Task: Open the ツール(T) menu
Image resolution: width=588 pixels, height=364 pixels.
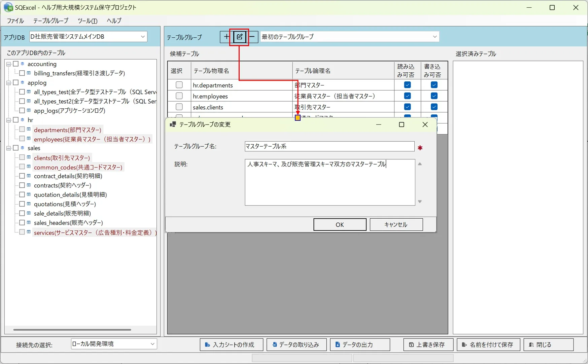Action: tap(88, 21)
